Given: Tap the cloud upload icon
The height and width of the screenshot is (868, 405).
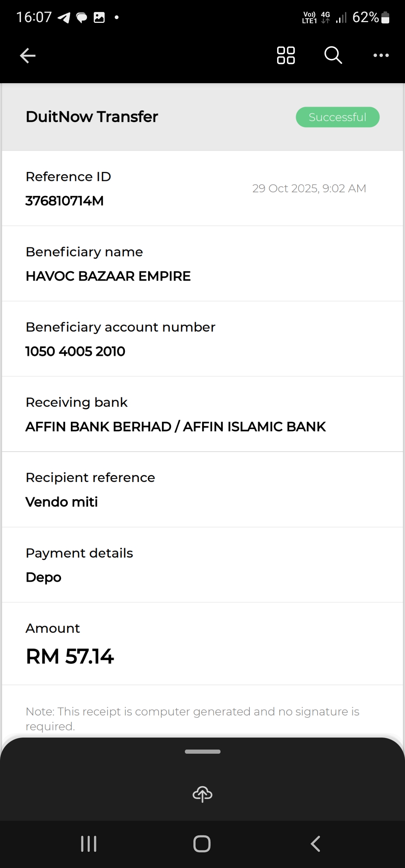Looking at the screenshot, I should tap(202, 794).
